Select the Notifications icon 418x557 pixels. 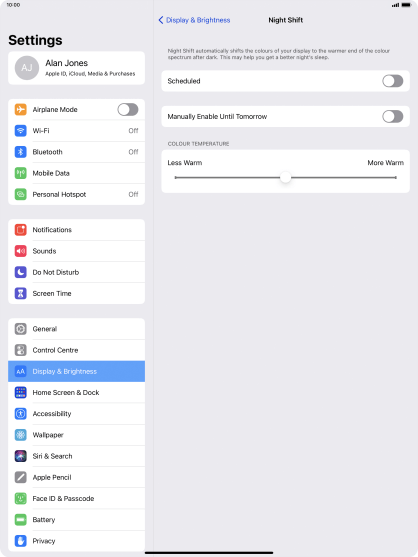point(21,230)
